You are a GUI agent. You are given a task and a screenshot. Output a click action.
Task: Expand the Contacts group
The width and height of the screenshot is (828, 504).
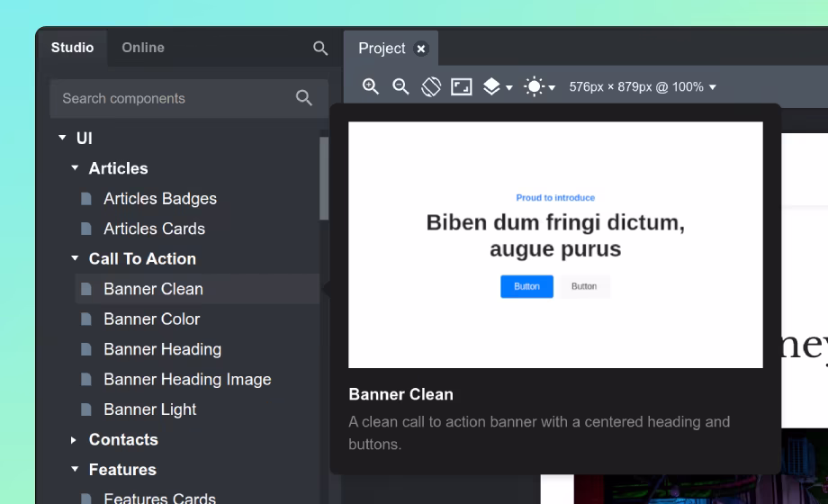[x=74, y=440]
